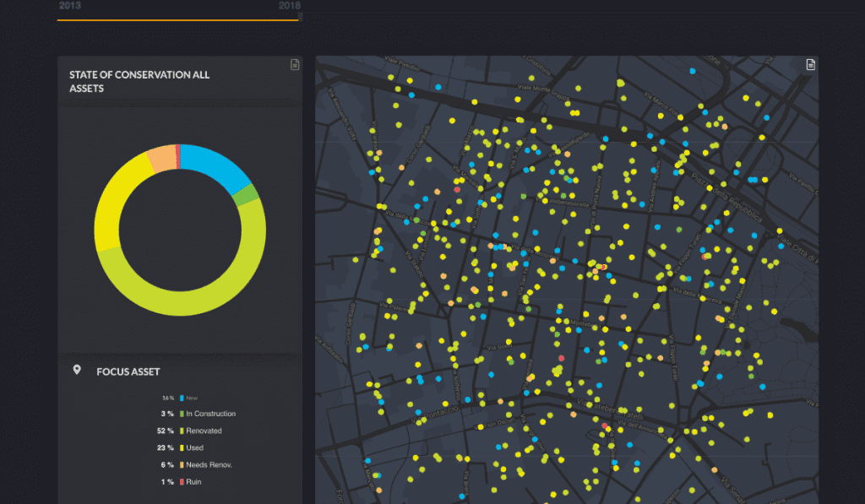Click the export icon on the conservation chart panel
This screenshot has height=504, width=865.
(294, 63)
